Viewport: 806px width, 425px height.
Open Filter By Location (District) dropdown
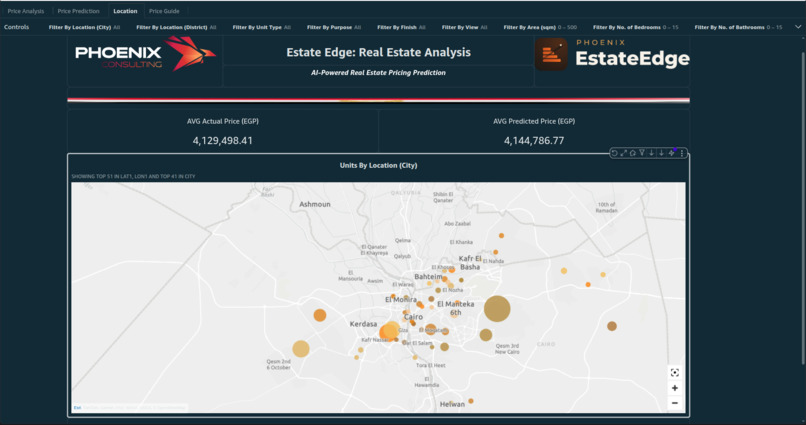(x=176, y=27)
